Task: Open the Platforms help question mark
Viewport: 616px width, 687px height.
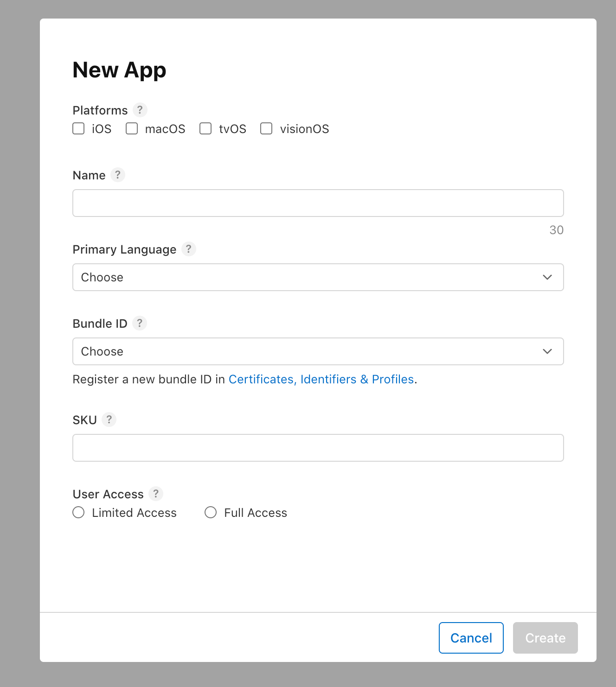Action: pos(140,110)
